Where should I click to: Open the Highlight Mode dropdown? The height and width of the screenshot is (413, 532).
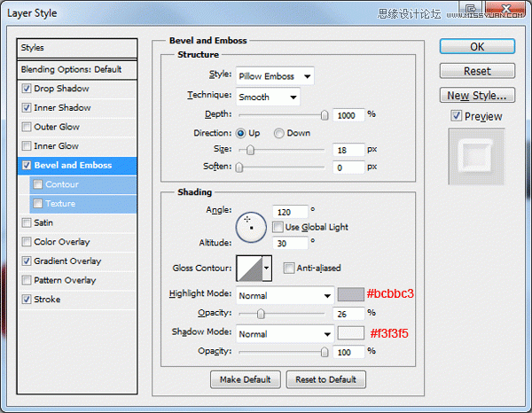285,295
